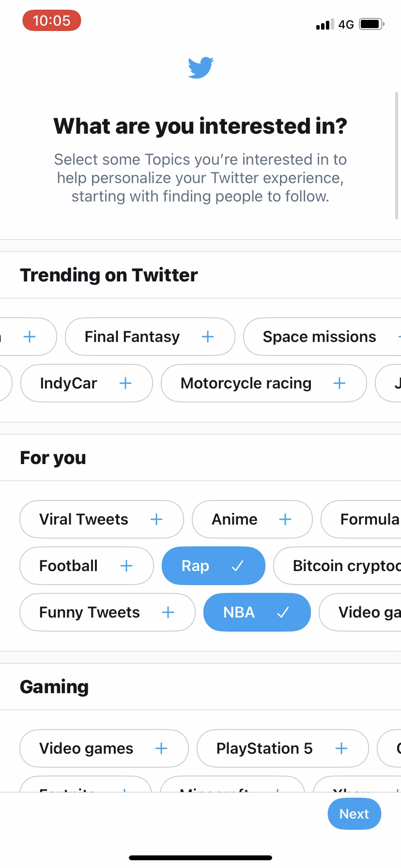Tap the Twitter bird logo
Screen dimensions: 401x868
coord(200,67)
